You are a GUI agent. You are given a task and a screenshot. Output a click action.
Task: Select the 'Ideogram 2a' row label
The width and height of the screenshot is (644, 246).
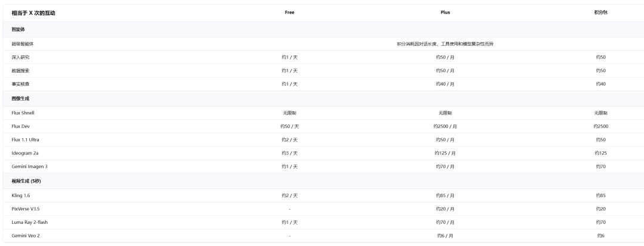(x=25, y=153)
